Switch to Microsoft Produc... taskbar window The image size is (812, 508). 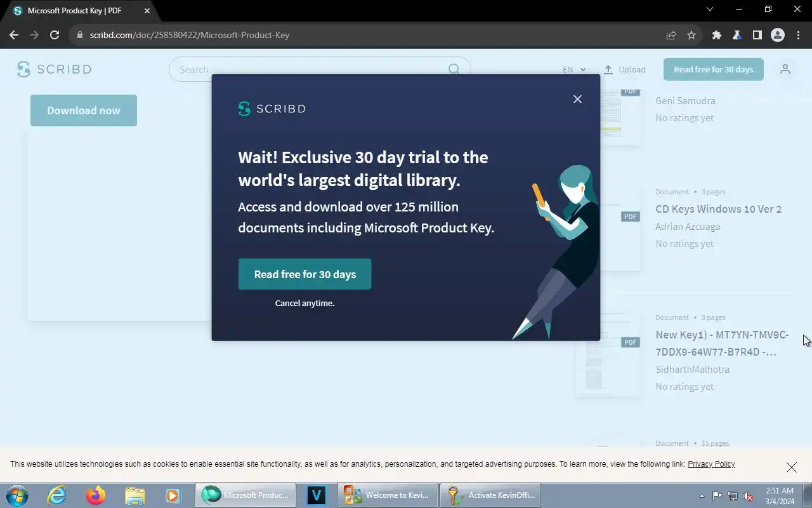click(x=246, y=495)
